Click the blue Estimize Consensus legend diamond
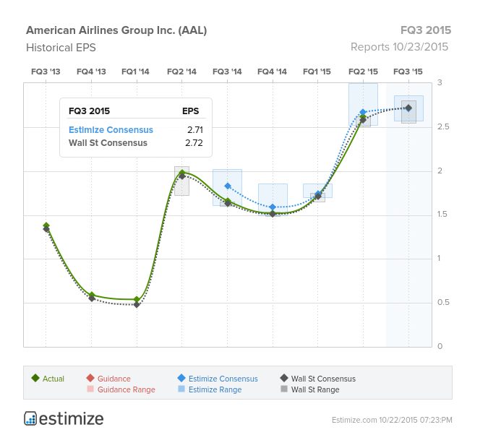488x448 pixels. pyautogui.click(x=181, y=378)
